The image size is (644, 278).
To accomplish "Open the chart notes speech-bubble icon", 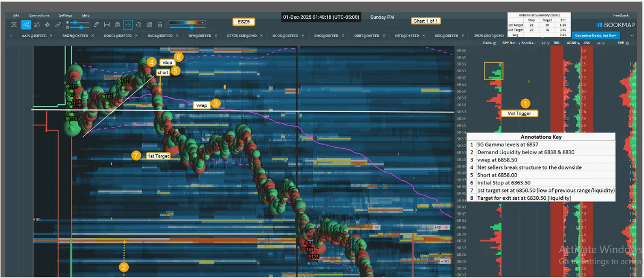I will [118, 24].
